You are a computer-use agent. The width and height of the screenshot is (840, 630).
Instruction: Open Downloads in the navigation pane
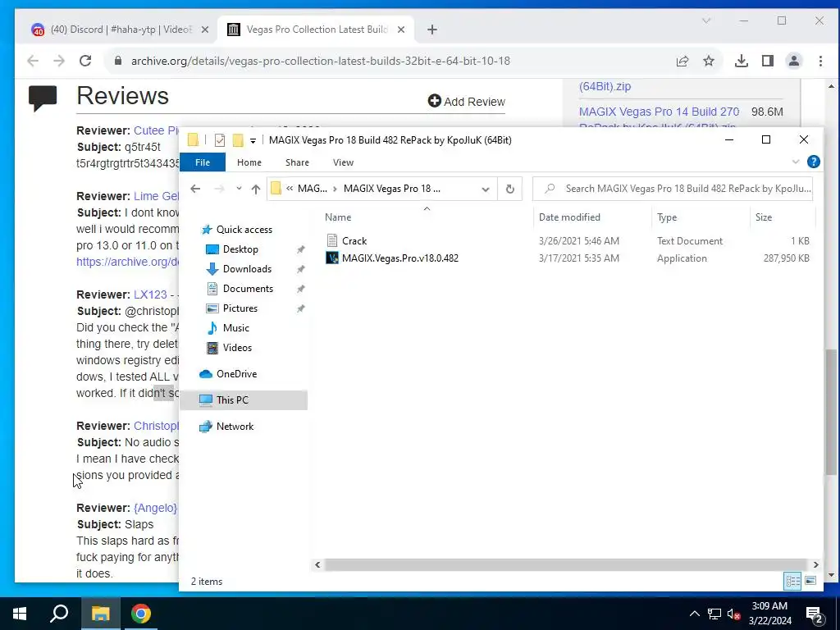[x=247, y=269]
